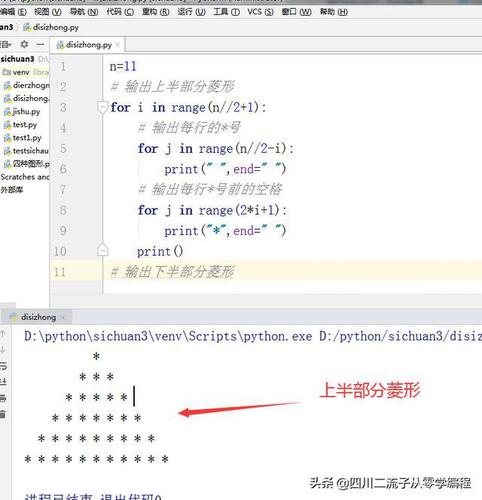Open test1.py in project tree
This screenshot has width=482, height=500.
pyautogui.click(x=22, y=138)
